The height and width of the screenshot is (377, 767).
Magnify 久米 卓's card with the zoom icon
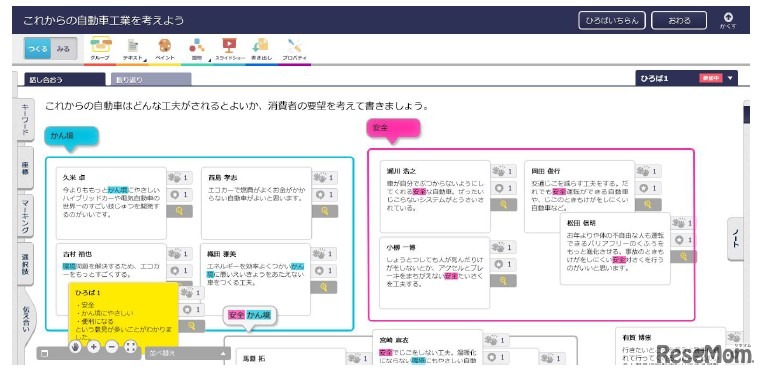[x=179, y=211]
